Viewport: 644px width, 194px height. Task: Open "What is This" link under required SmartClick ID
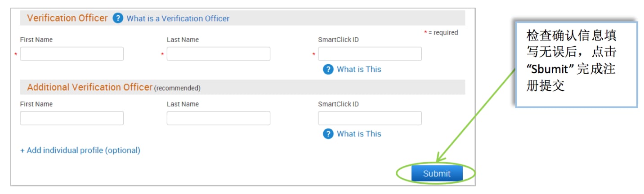[358, 69]
